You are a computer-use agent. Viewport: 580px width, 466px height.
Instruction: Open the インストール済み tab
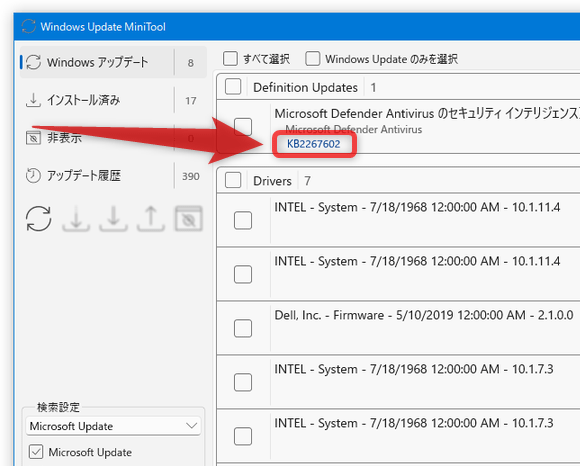(113, 100)
